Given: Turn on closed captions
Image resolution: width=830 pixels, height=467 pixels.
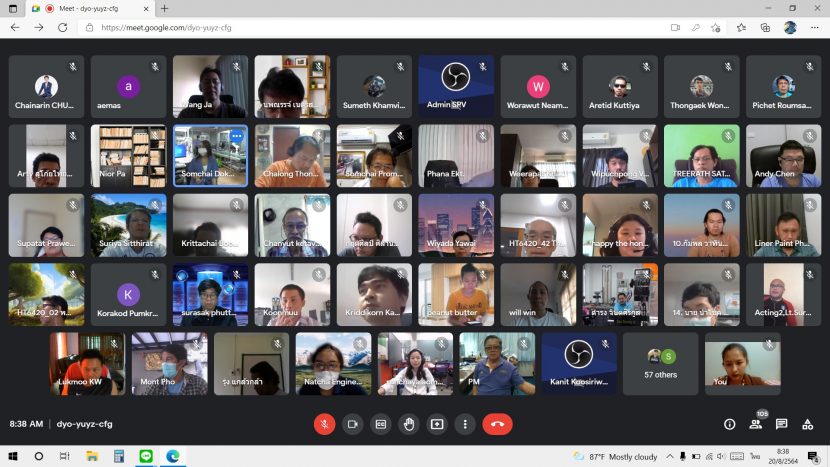Looking at the screenshot, I should tap(380, 424).
